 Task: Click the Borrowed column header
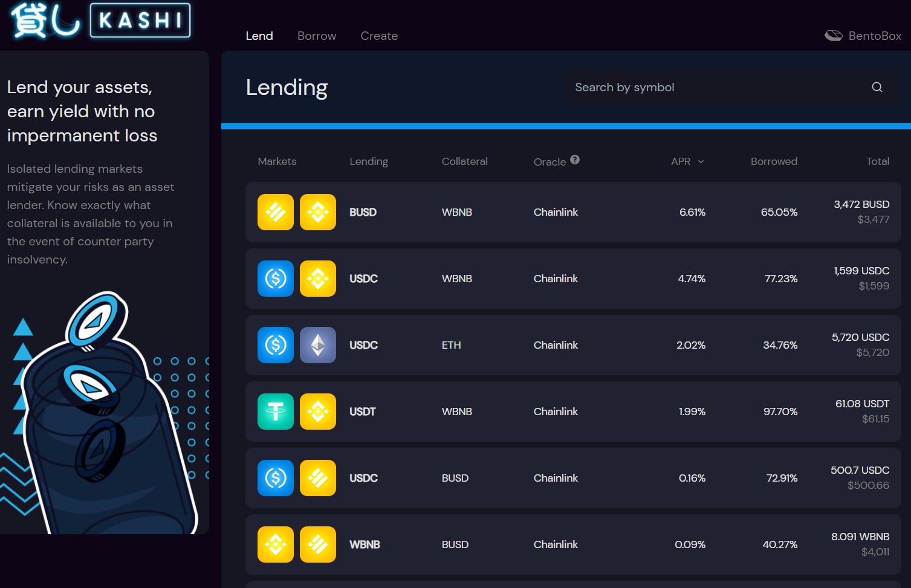774,161
